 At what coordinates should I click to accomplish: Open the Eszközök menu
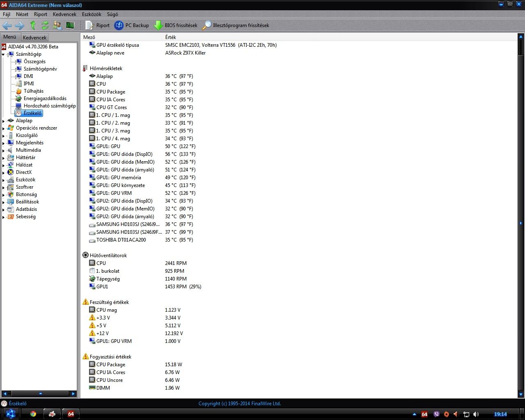[x=91, y=14]
